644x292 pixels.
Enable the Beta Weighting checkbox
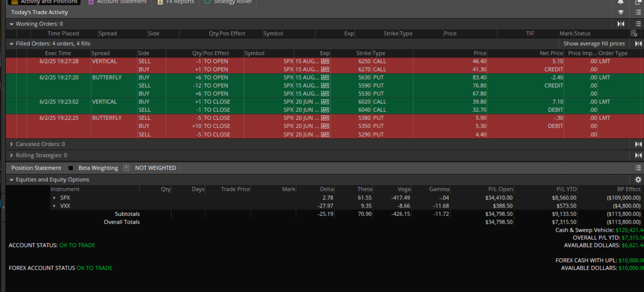(x=71, y=168)
